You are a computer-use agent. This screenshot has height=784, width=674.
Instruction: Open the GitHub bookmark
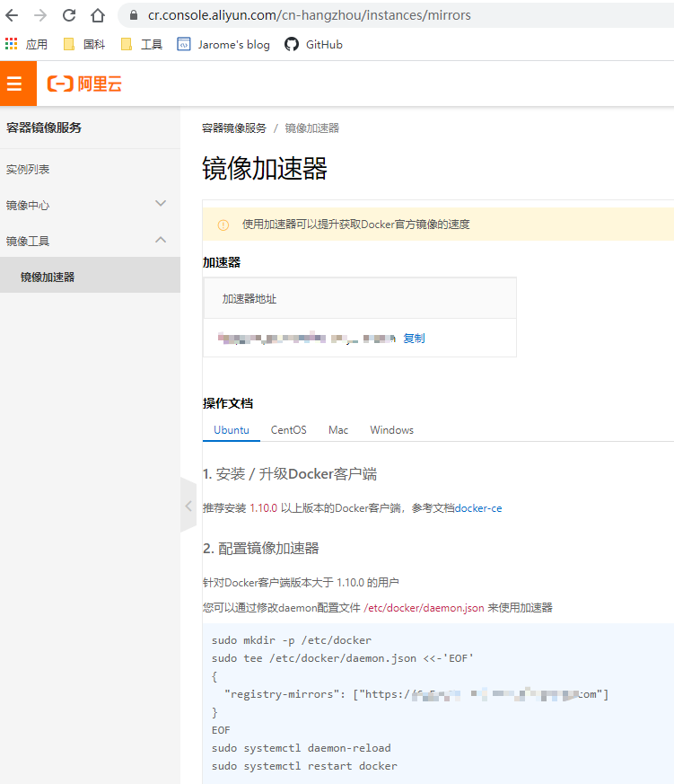point(313,44)
